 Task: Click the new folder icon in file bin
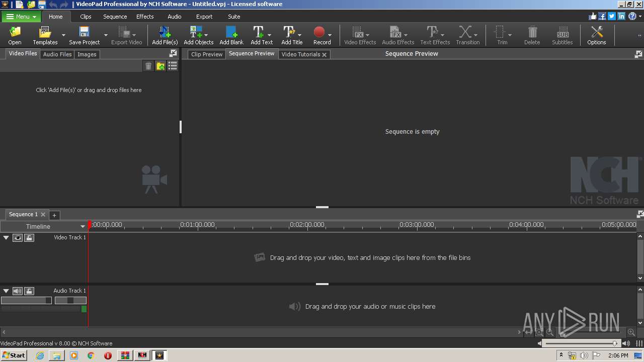pyautogui.click(x=160, y=66)
